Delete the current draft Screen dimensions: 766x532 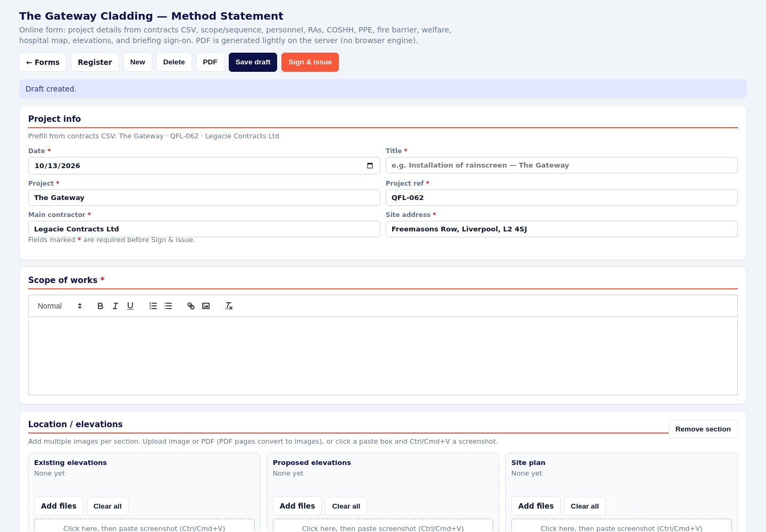(x=174, y=62)
